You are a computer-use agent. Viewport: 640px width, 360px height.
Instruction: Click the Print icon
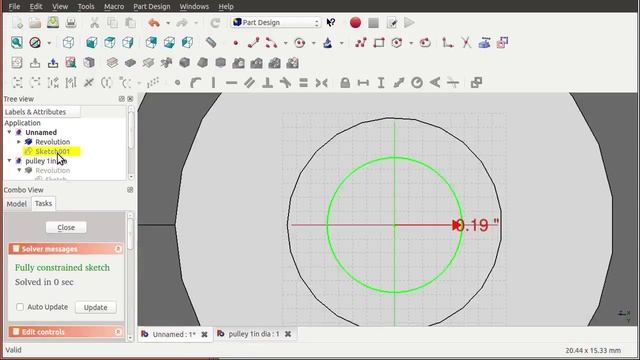coord(71,22)
